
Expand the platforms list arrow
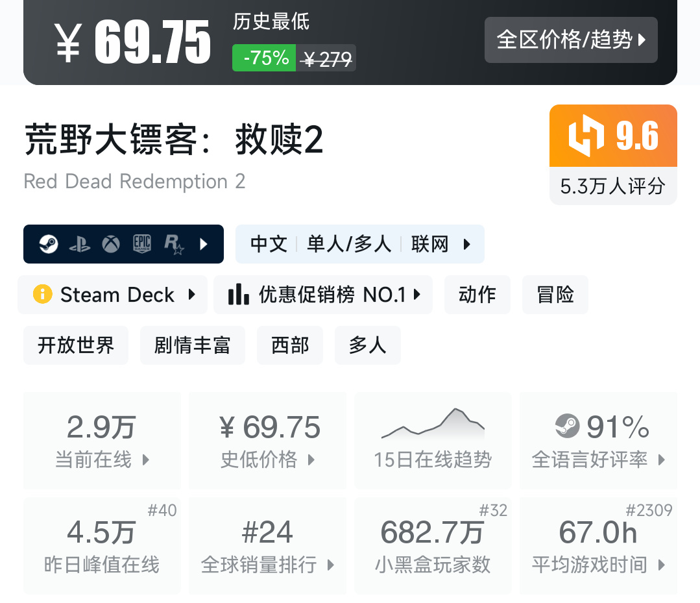click(x=204, y=244)
